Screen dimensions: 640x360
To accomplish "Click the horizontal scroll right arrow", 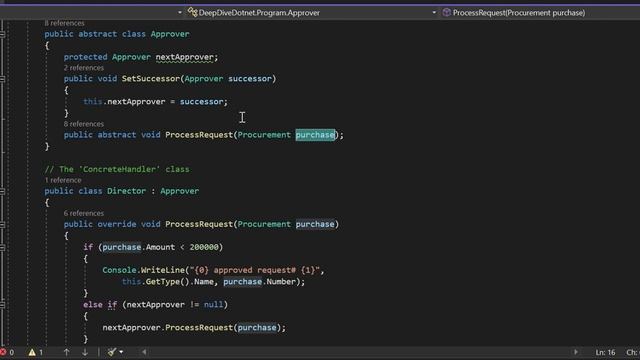I will pos(576,352).
